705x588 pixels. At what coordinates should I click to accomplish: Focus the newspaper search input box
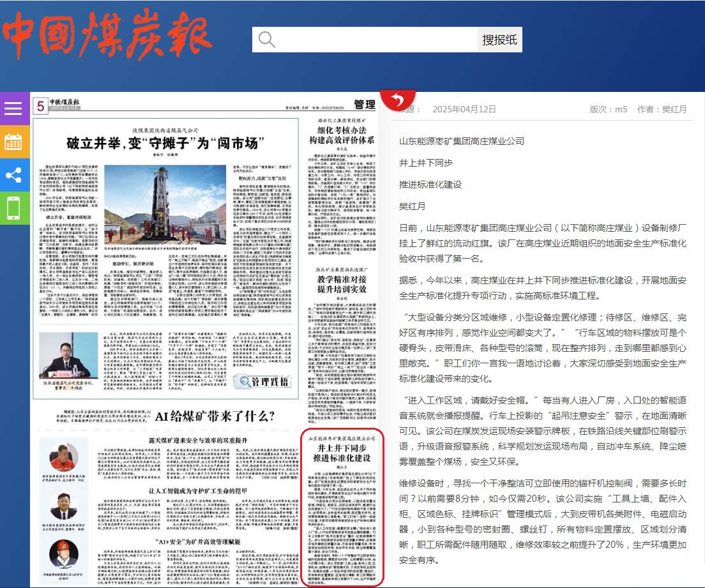click(365, 40)
